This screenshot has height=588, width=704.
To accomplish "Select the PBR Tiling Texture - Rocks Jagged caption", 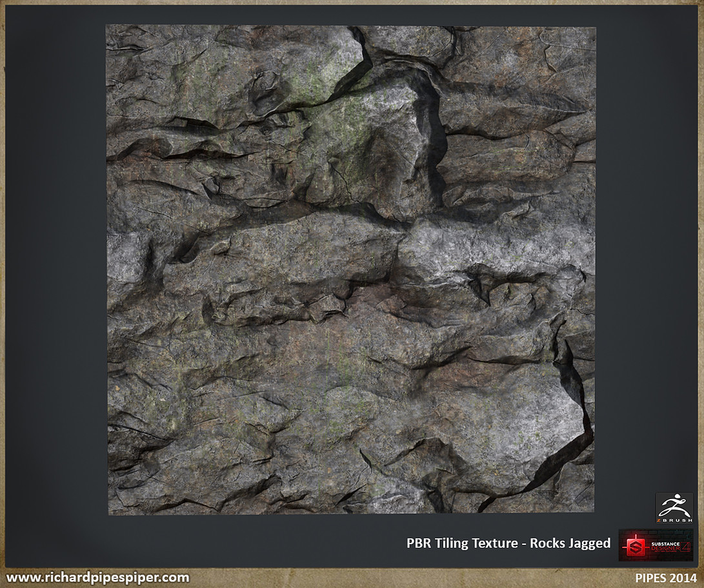I will click(x=508, y=544).
